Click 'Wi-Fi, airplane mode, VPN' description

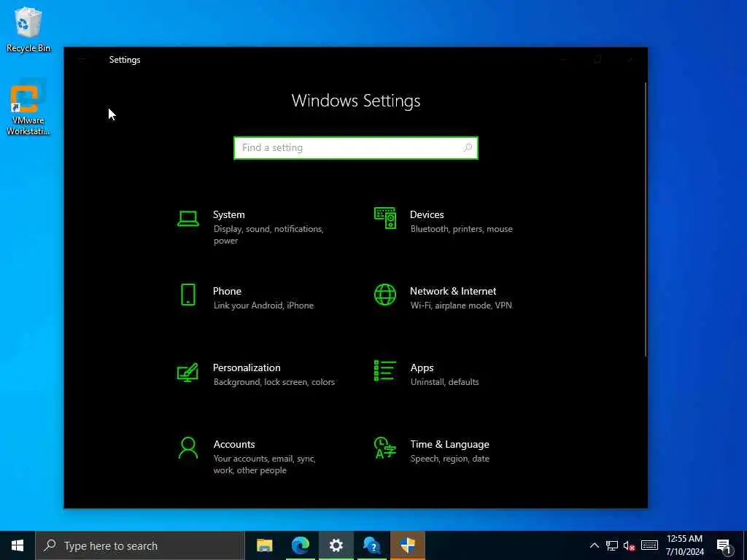point(461,306)
